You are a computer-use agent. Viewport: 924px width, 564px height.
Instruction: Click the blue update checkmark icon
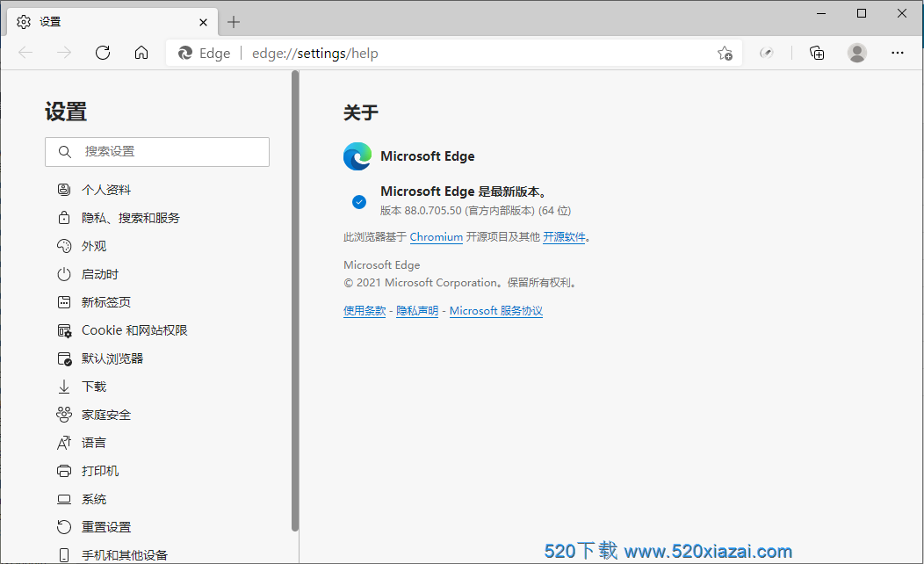click(359, 202)
